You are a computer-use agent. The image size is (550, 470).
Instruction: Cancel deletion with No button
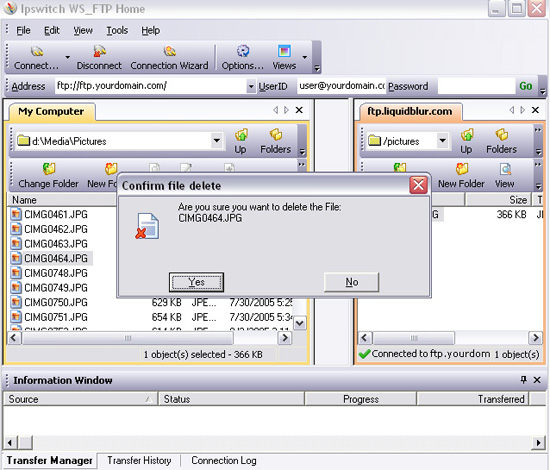tap(351, 282)
